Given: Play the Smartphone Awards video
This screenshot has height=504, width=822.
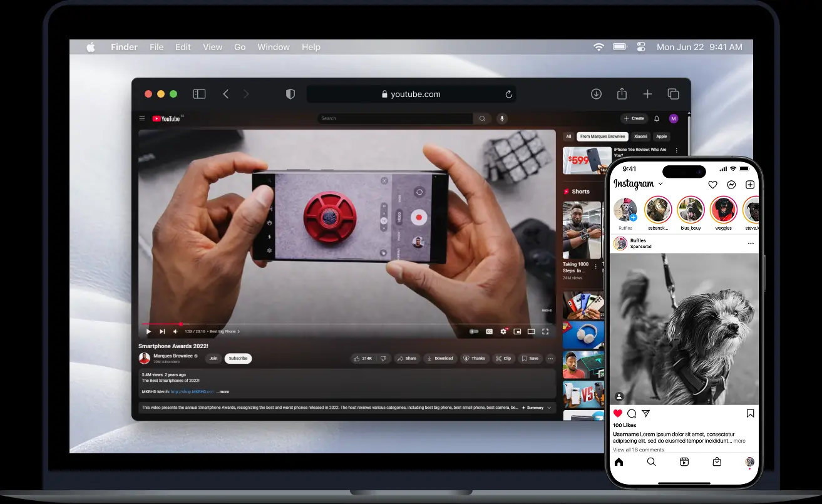Looking at the screenshot, I should coord(148,331).
